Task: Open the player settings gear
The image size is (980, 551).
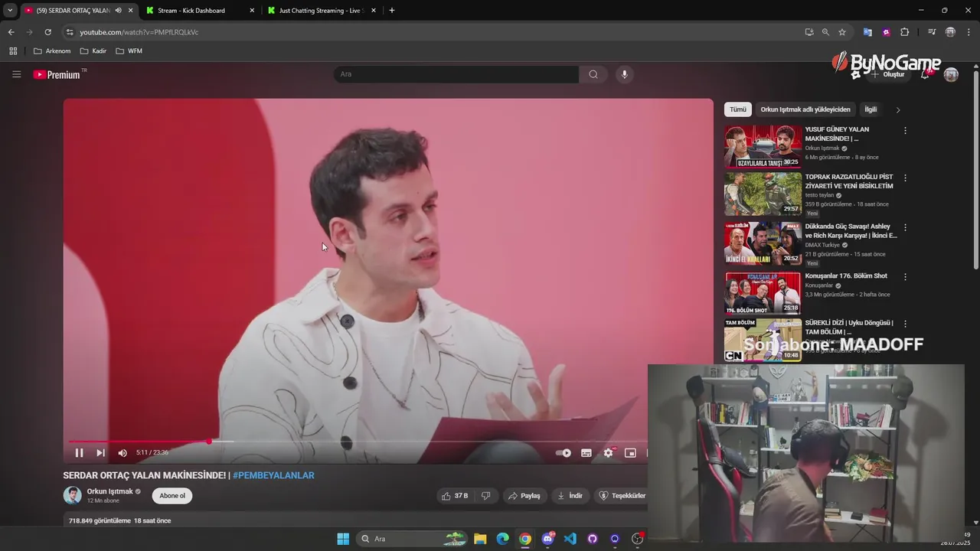Action: (x=608, y=453)
